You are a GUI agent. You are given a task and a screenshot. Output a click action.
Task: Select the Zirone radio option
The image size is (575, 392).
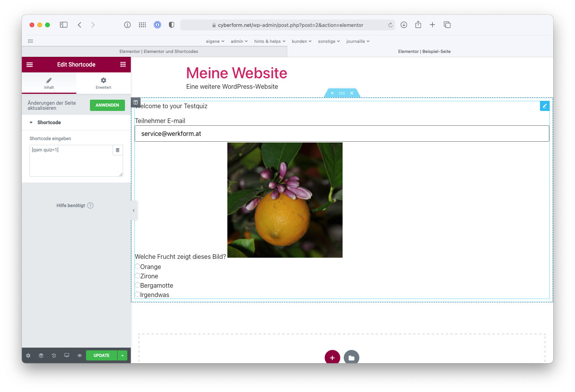point(137,276)
